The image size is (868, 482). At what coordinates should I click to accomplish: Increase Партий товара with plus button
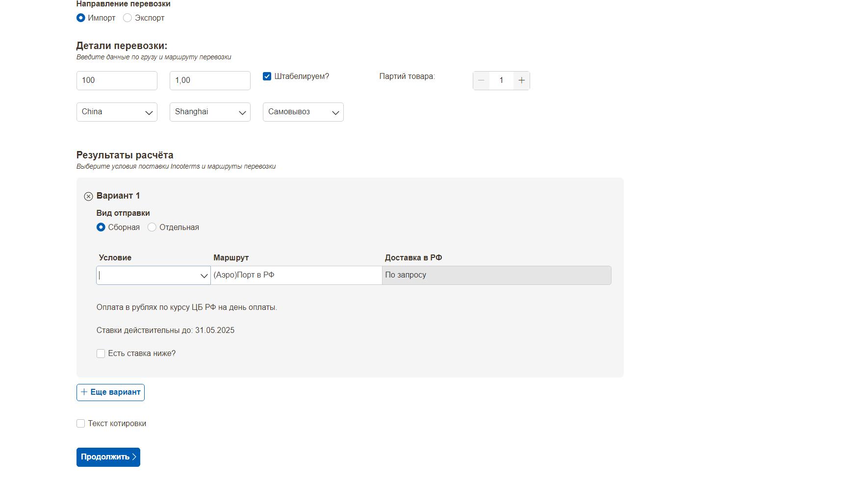[521, 80]
